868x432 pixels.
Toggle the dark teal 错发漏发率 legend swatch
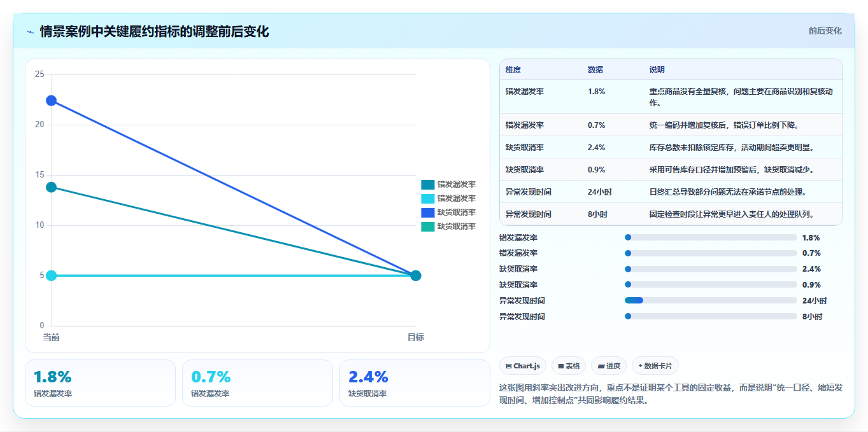[427, 185]
